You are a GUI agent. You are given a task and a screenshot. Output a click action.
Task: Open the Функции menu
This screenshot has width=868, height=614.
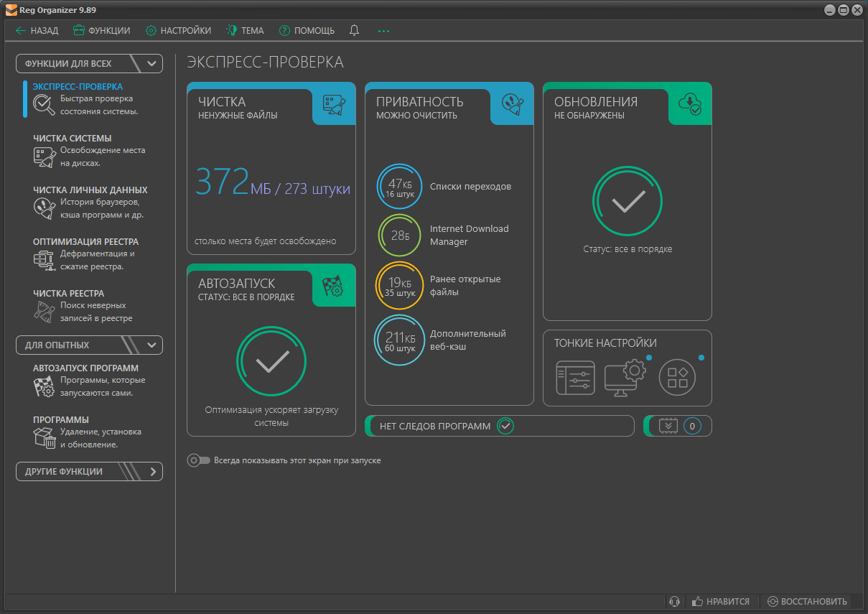(x=101, y=31)
